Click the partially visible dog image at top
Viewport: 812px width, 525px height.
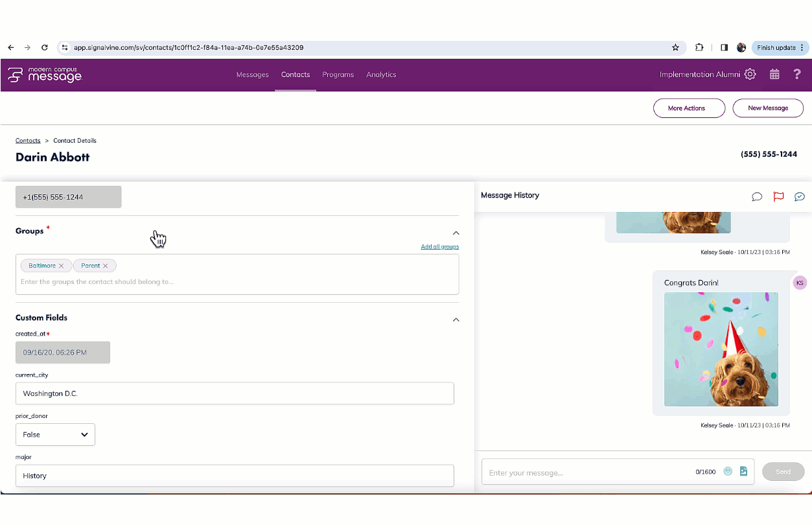(x=673, y=222)
